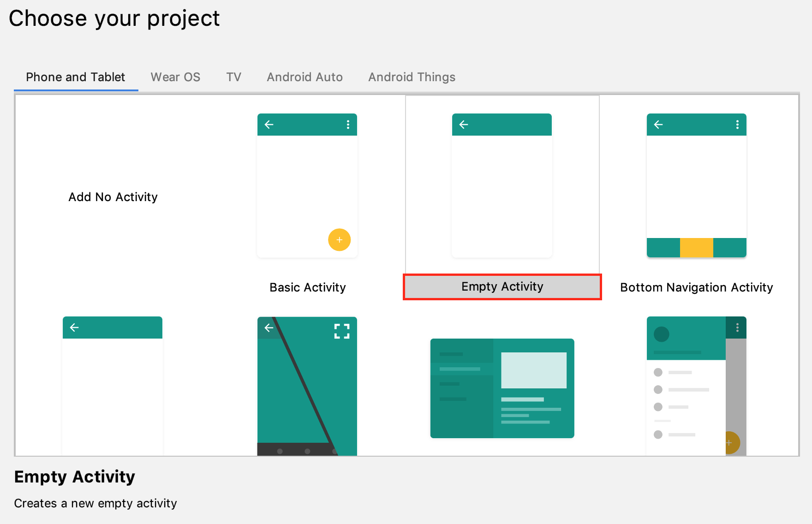Switch to Android Things tab
The image size is (812, 524).
point(412,77)
